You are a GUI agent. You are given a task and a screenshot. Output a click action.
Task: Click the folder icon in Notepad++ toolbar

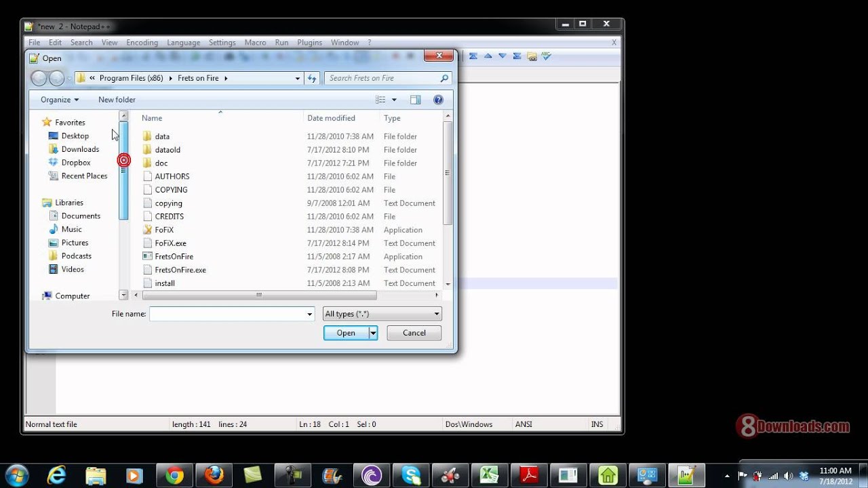[532, 56]
